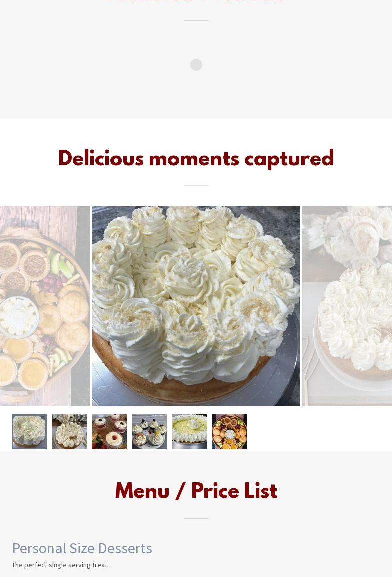Select the key lime pie thumbnail
392x577 pixels.
coord(189,431)
